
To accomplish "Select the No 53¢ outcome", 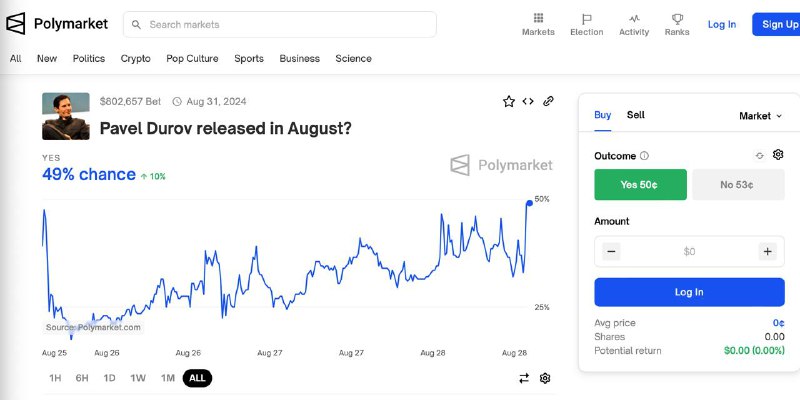I will (x=737, y=185).
